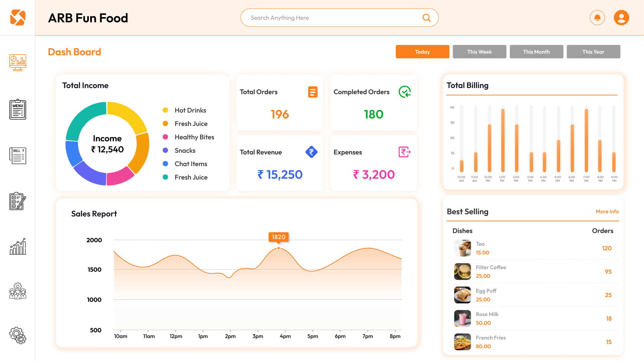Click the search magnifier icon
The height and width of the screenshot is (362, 644).
[426, 17]
